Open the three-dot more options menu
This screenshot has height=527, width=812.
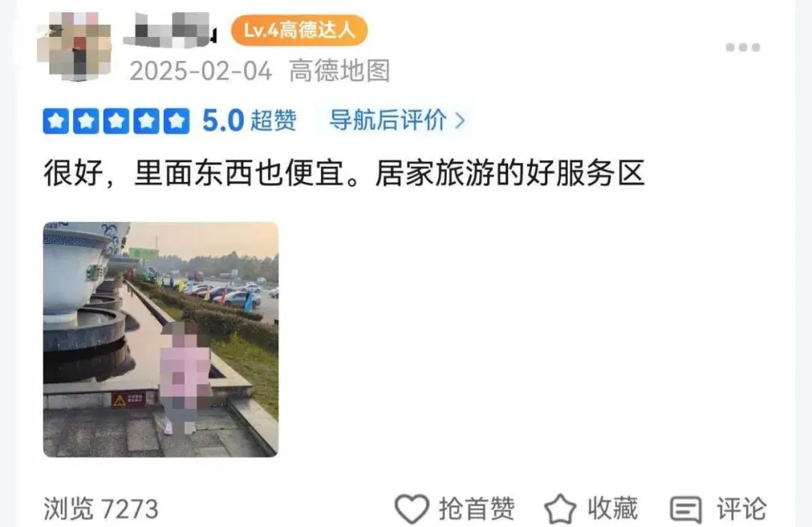743,47
